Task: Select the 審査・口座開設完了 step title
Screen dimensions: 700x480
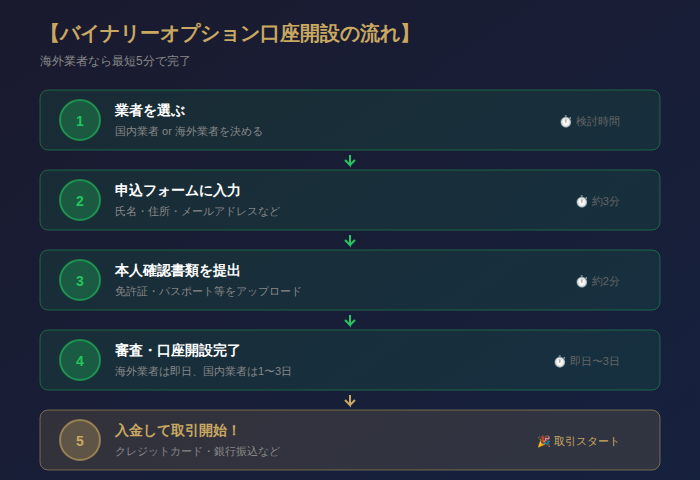Action: click(x=177, y=351)
